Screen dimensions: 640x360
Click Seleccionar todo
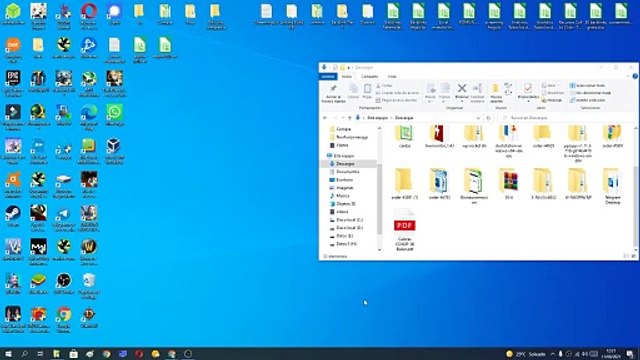point(587,86)
